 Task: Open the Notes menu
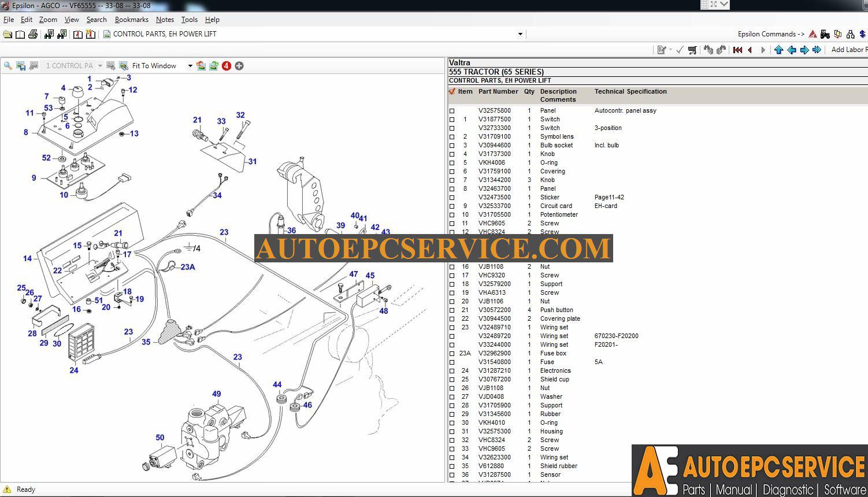point(165,20)
